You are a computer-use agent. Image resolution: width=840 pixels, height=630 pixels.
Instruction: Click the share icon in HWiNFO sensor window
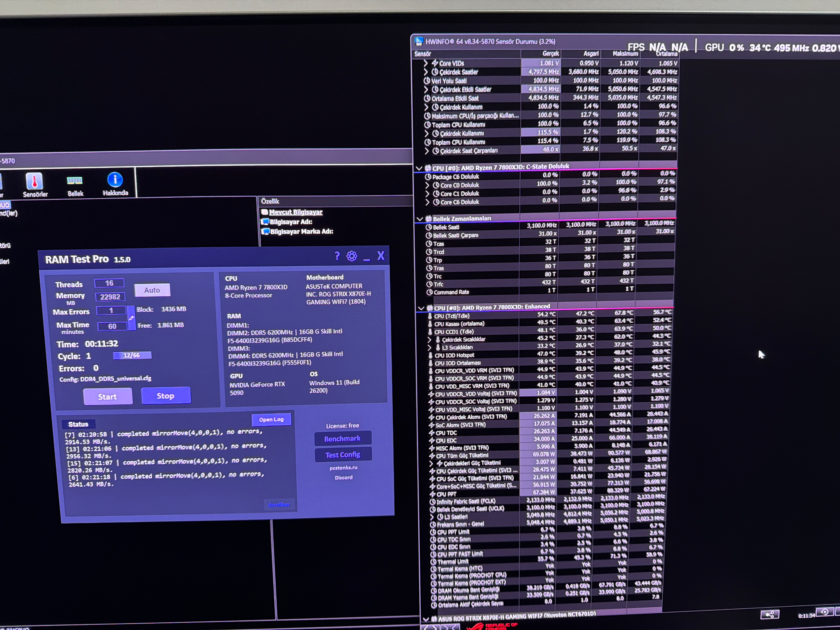click(x=770, y=615)
